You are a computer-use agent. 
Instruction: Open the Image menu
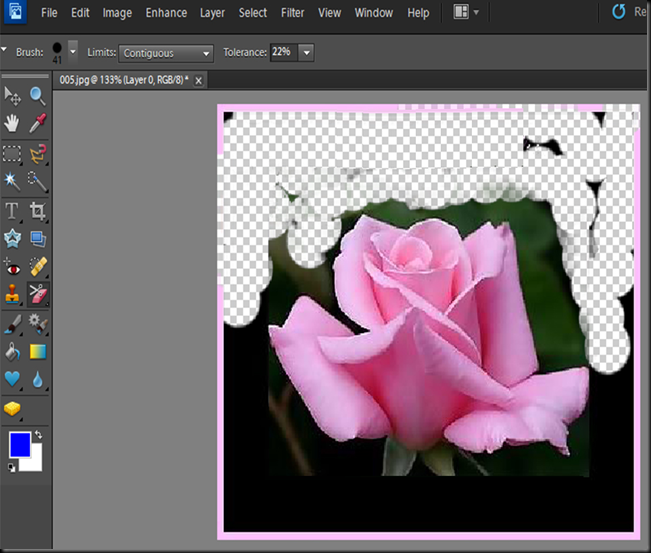pos(117,13)
